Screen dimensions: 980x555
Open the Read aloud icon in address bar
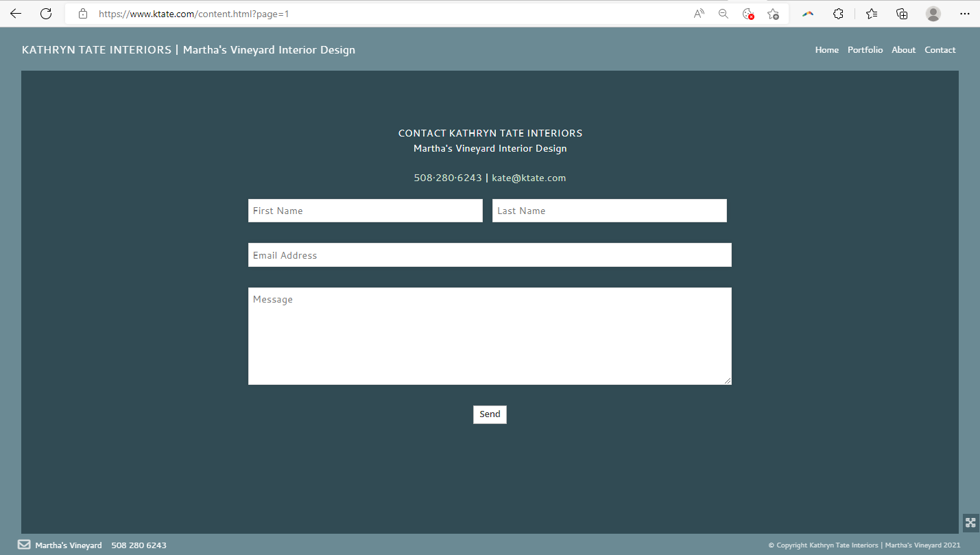pyautogui.click(x=699, y=14)
